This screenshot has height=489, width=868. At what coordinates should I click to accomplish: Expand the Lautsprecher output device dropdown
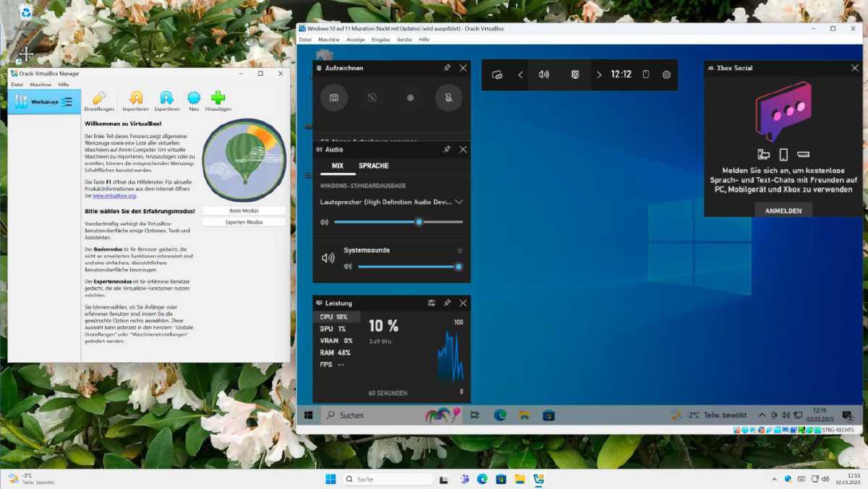coord(459,202)
